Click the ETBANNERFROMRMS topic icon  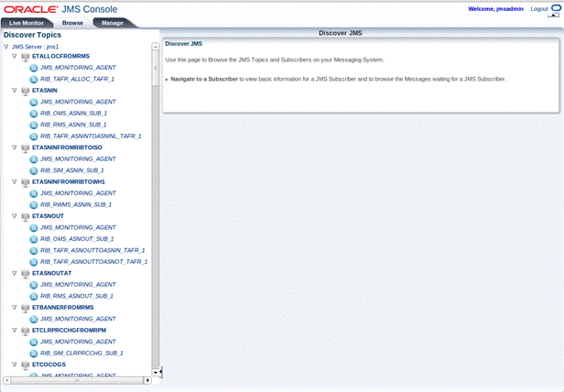(x=26, y=308)
